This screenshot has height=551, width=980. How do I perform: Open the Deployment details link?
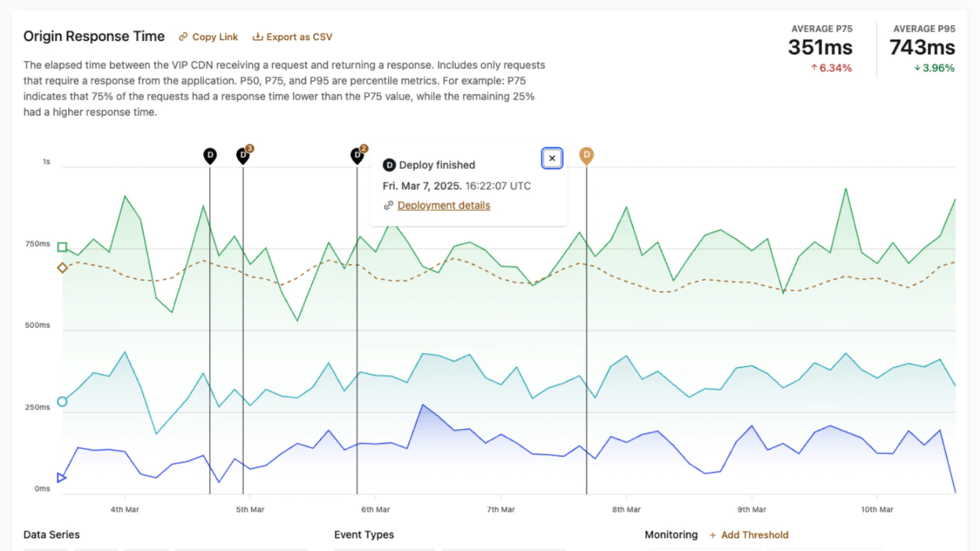pyautogui.click(x=444, y=205)
